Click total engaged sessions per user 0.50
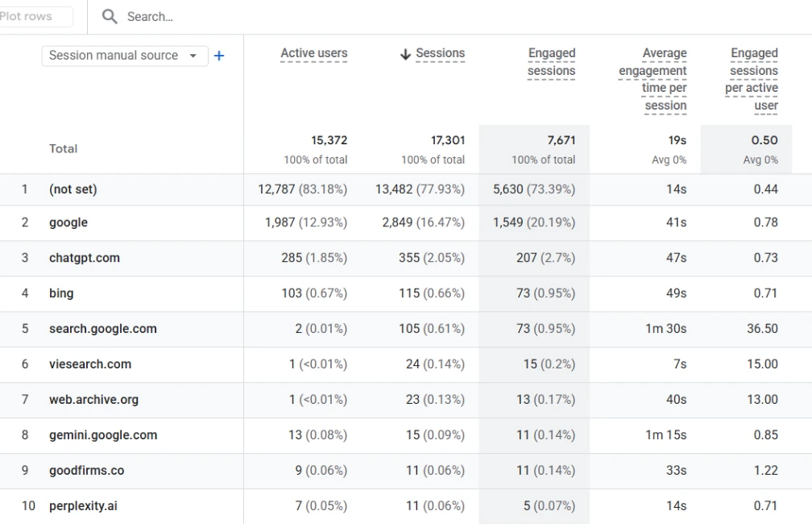812x532 pixels. coord(765,140)
